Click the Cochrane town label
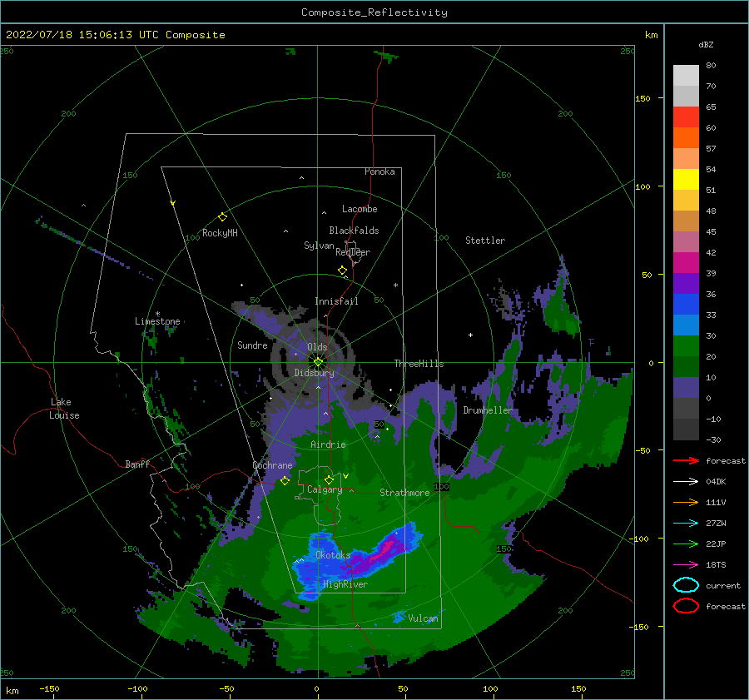 272,465
